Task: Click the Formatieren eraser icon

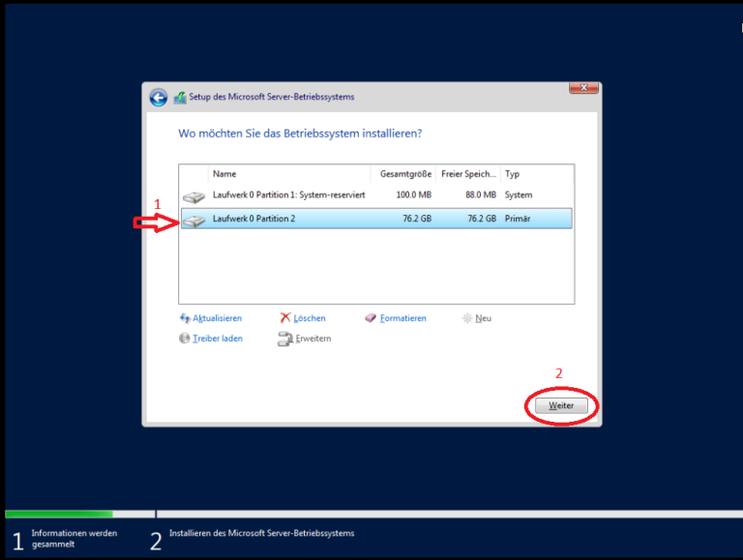Action: click(x=371, y=318)
